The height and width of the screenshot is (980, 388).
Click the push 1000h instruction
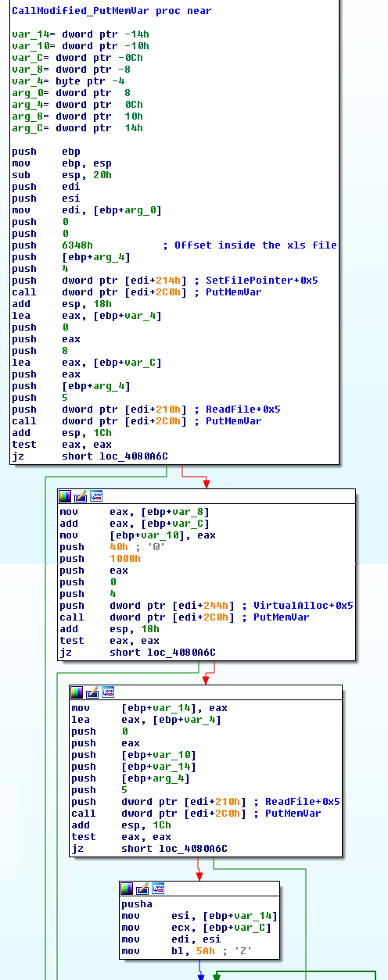tap(100, 559)
